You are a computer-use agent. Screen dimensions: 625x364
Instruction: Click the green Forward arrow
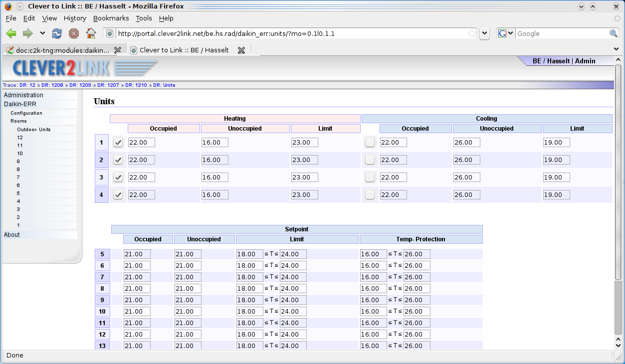[x=27, y=33]
